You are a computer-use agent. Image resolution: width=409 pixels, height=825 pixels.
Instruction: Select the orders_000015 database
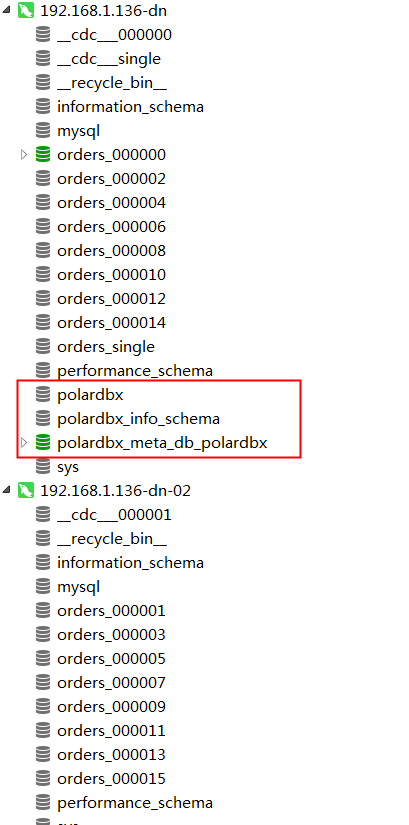coord(111,779)
